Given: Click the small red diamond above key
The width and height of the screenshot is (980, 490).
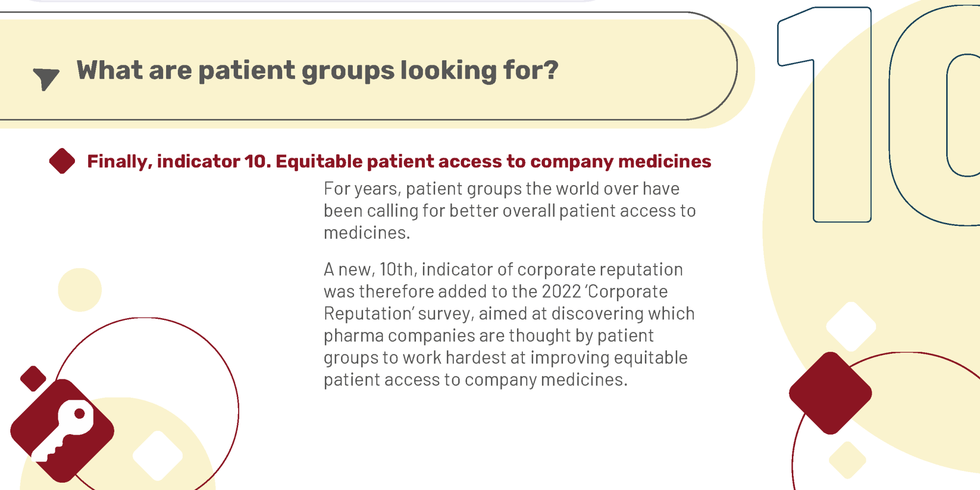Looking at the screenshot, I should pyautogui.click(x=33, y=378).
